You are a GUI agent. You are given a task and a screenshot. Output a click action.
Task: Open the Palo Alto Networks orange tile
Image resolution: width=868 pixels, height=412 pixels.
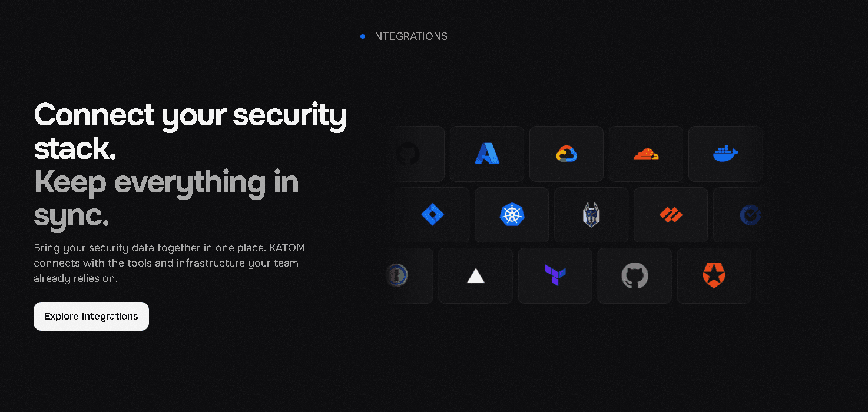pyautogui.click(x=671, y=215)
